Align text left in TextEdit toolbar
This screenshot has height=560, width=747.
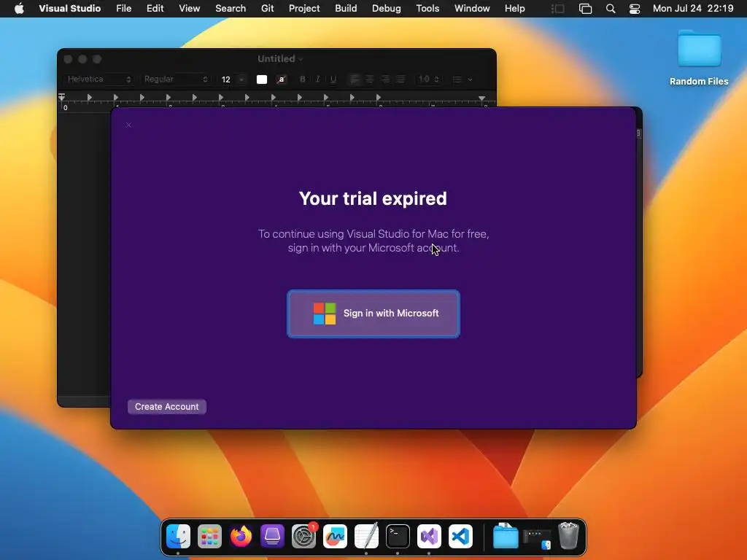tap(355, 79)
